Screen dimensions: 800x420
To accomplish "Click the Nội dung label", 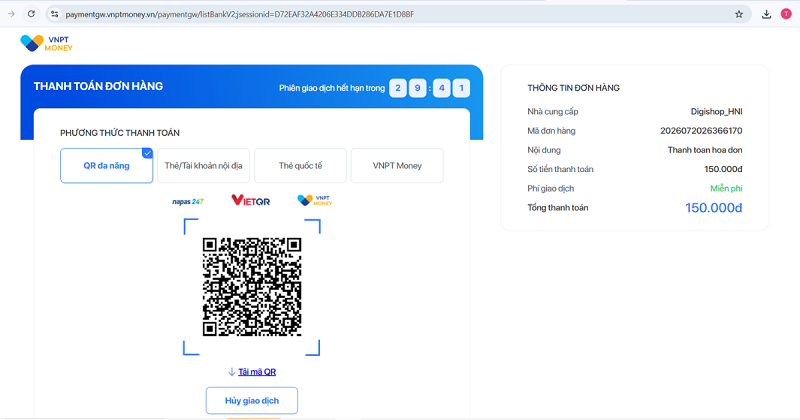I will click(544, 150).
